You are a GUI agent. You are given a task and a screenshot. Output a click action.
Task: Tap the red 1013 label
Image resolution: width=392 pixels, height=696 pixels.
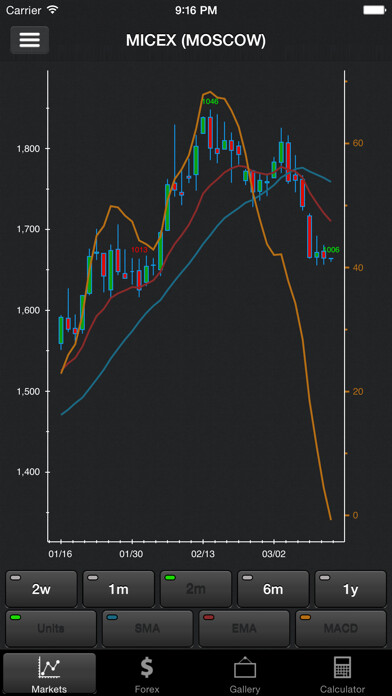click(x=139, y=250)
